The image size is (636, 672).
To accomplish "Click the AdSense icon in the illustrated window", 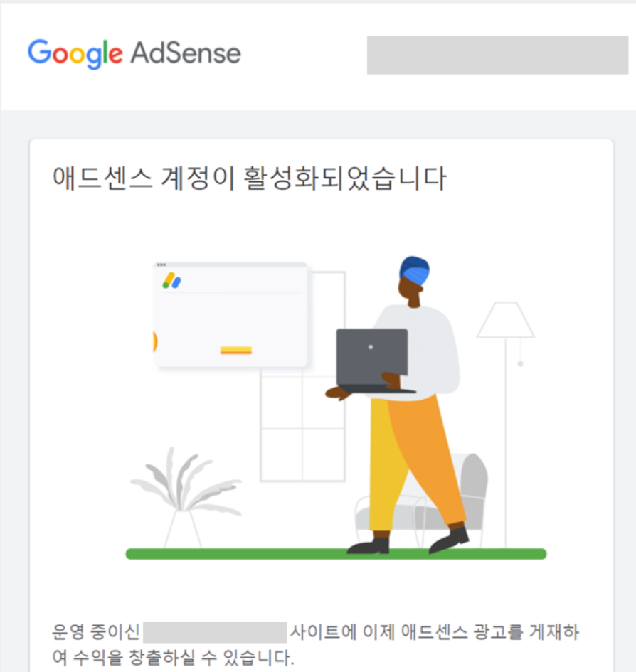I will [x=171, y=281].
